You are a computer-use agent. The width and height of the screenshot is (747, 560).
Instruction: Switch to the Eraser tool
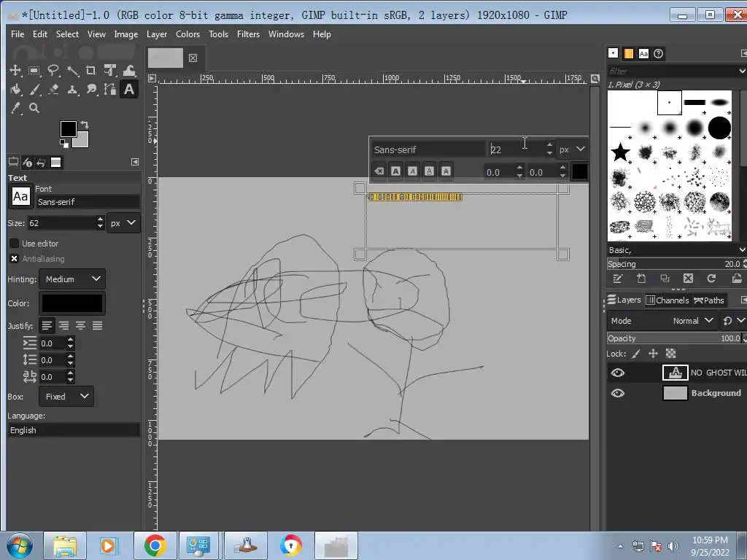53,90
